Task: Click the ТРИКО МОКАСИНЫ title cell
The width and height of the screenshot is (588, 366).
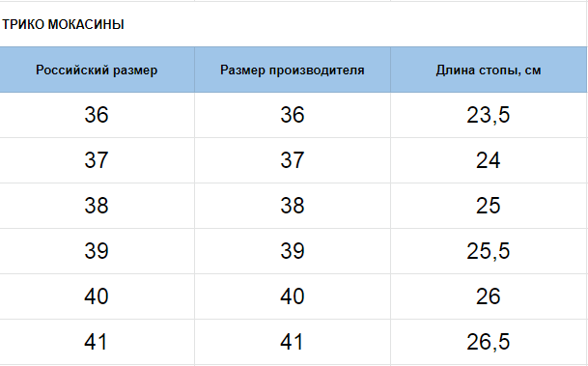Action: (x=98, y=24)
